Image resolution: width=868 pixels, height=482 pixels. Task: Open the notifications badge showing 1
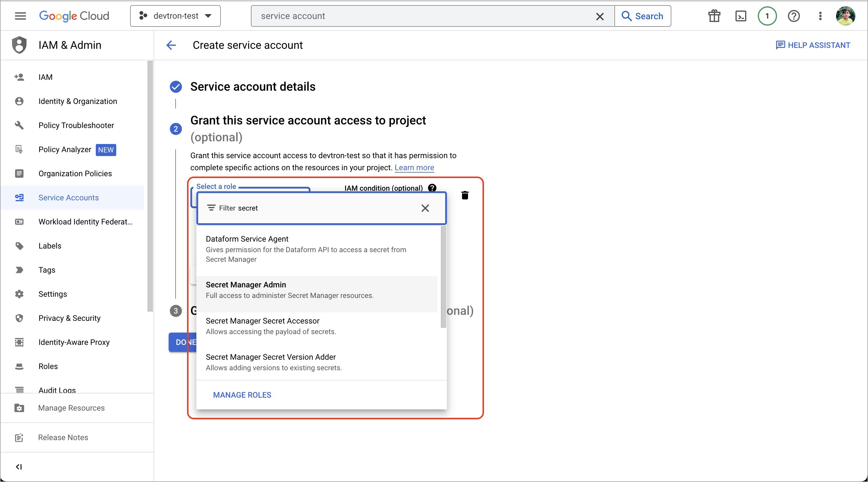click(767, 16)
